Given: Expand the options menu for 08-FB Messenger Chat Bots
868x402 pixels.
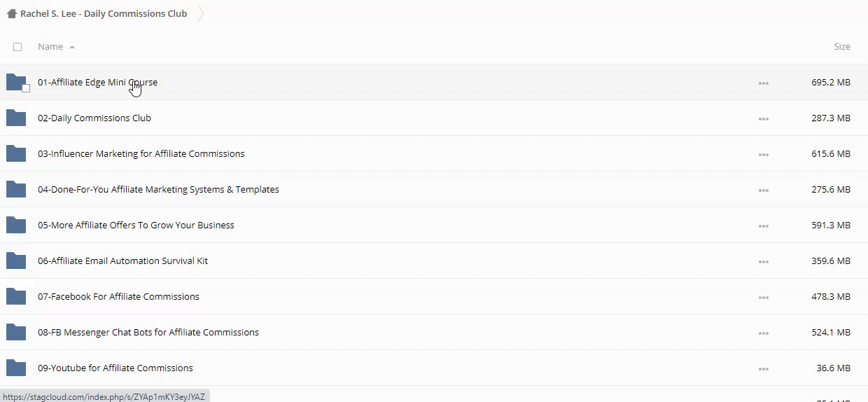Looking at the screenshot, I should (x=763, y=333).
